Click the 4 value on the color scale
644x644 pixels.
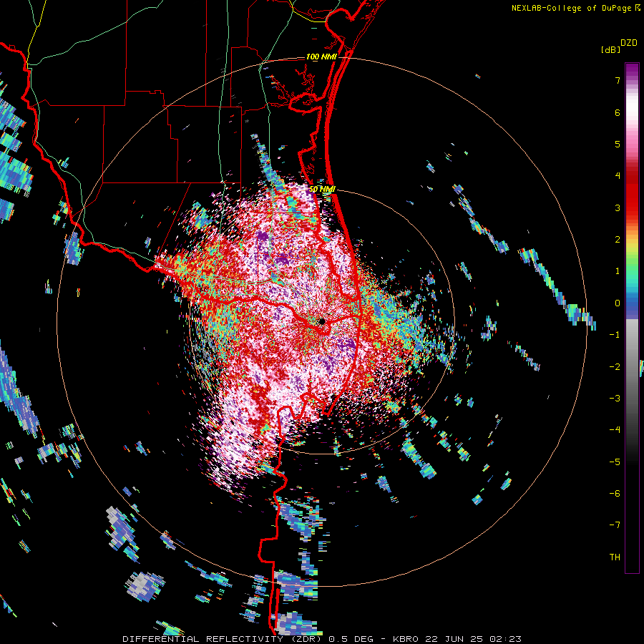pos(618,176)
